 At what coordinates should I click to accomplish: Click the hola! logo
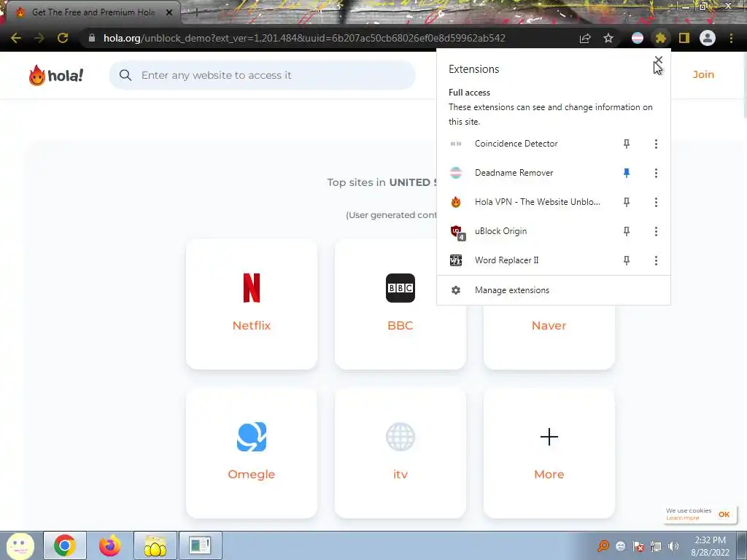[55, 75]
